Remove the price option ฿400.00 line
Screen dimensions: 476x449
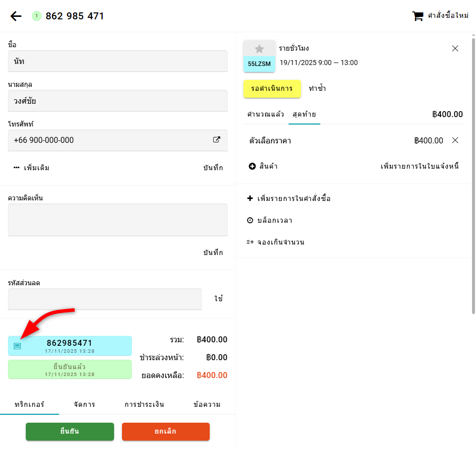pos(455,140)
